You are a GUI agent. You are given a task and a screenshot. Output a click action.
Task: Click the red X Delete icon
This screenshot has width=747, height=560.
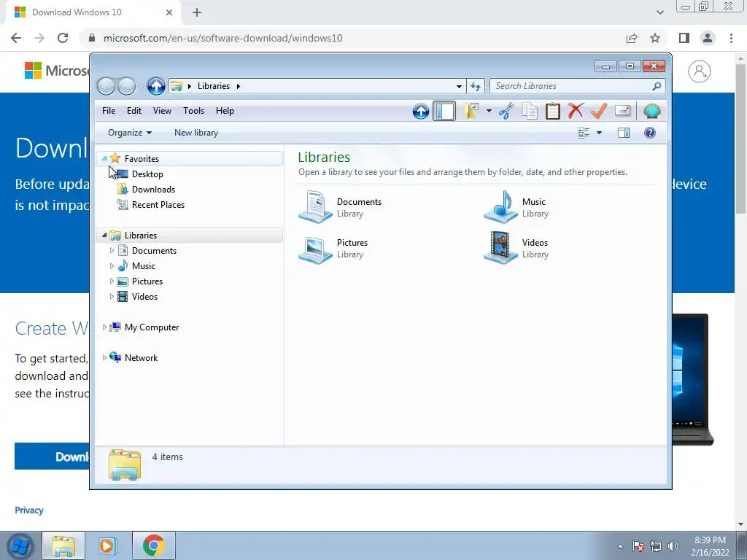coord(576,111)
